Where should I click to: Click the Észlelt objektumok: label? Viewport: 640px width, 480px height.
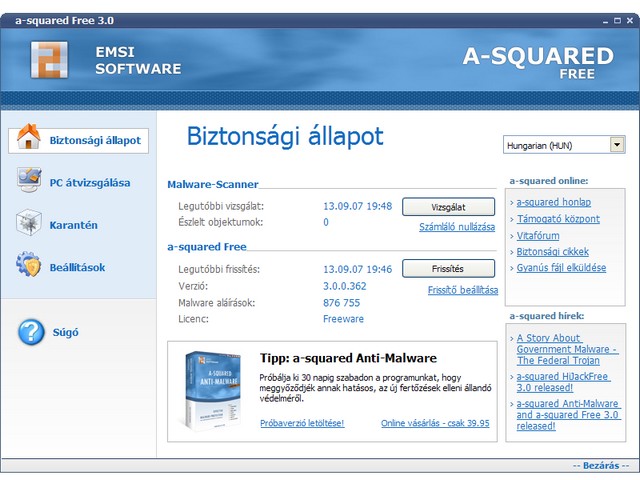click(220, 222)
